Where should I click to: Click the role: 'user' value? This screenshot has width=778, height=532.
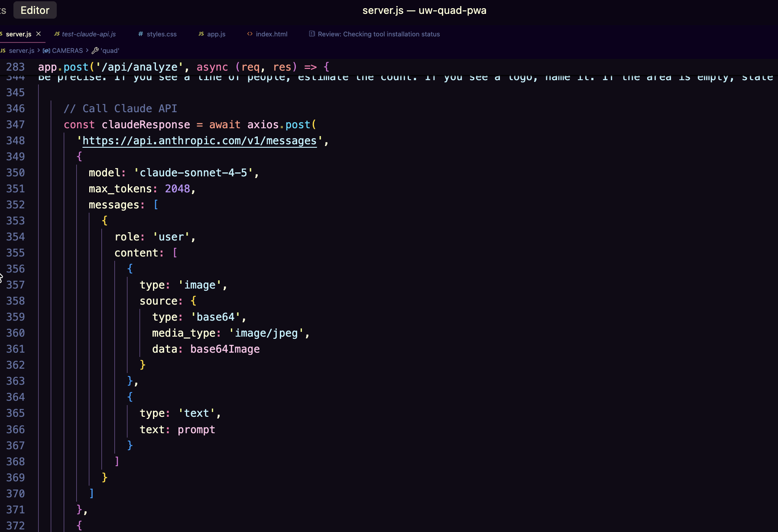pyautogui.click(x=171, y=237)
